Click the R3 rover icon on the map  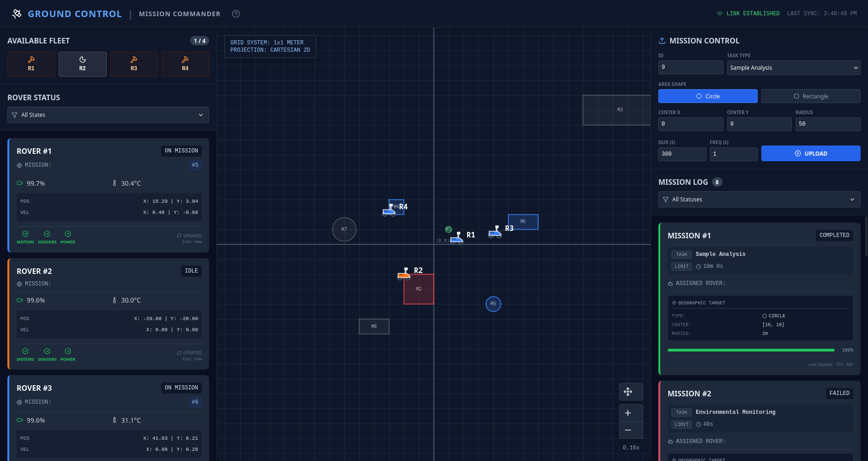pyautogui.click(x=495, y=232)
